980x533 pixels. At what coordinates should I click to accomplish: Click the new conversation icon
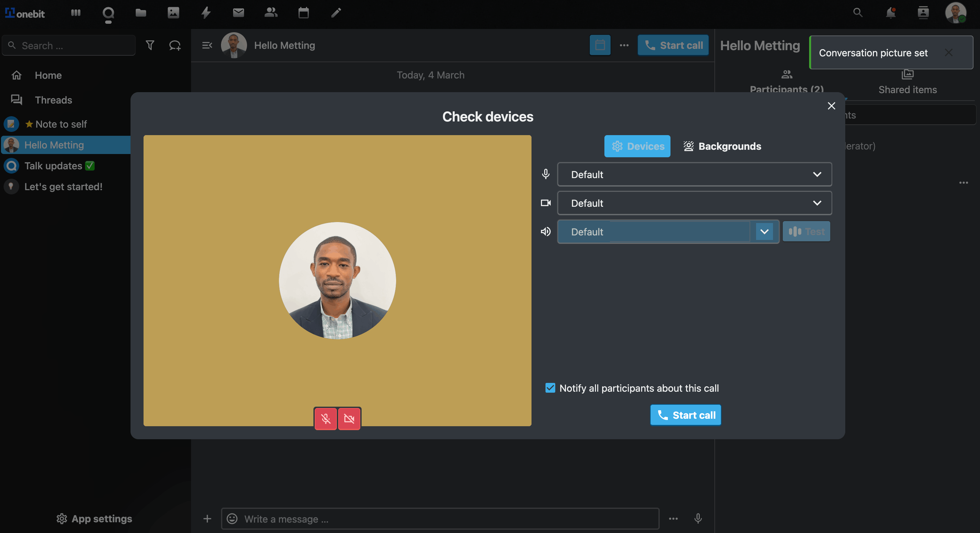(x=175, y=46)
